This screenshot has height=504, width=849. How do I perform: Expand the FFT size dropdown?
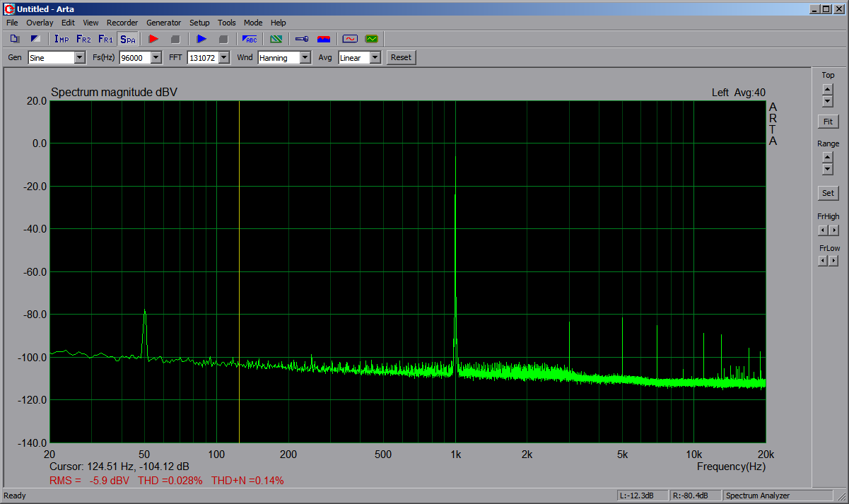click(224, 58)
